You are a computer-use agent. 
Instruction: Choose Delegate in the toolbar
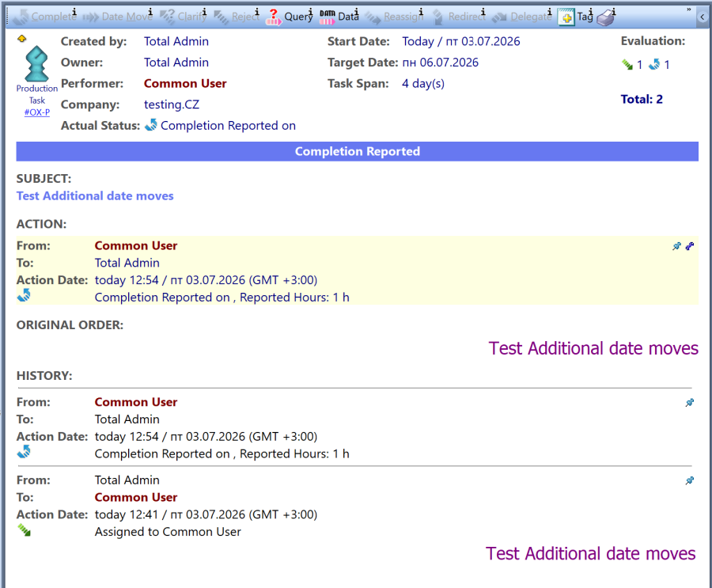[x=522, y=17]
